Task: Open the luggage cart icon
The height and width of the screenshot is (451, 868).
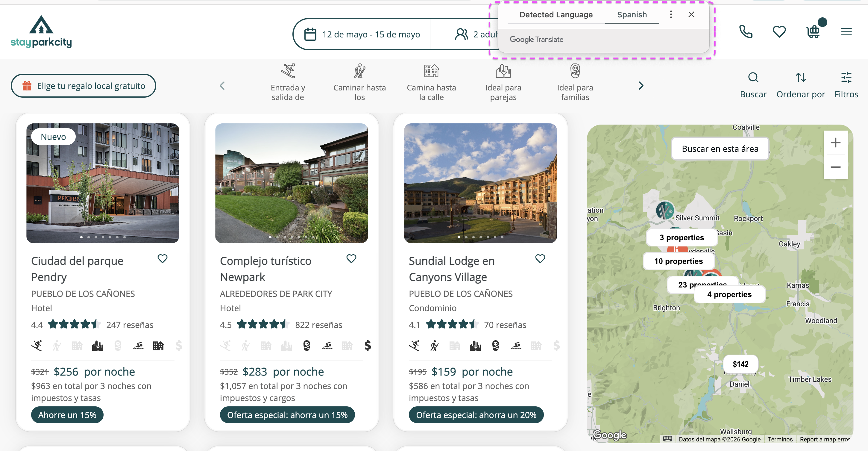Action: click(x=813, y=32)
